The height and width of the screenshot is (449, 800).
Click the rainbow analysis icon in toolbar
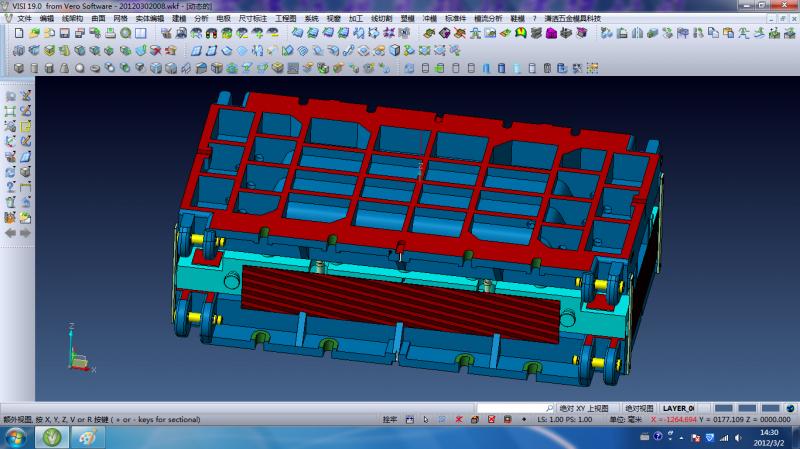[521, 33]
